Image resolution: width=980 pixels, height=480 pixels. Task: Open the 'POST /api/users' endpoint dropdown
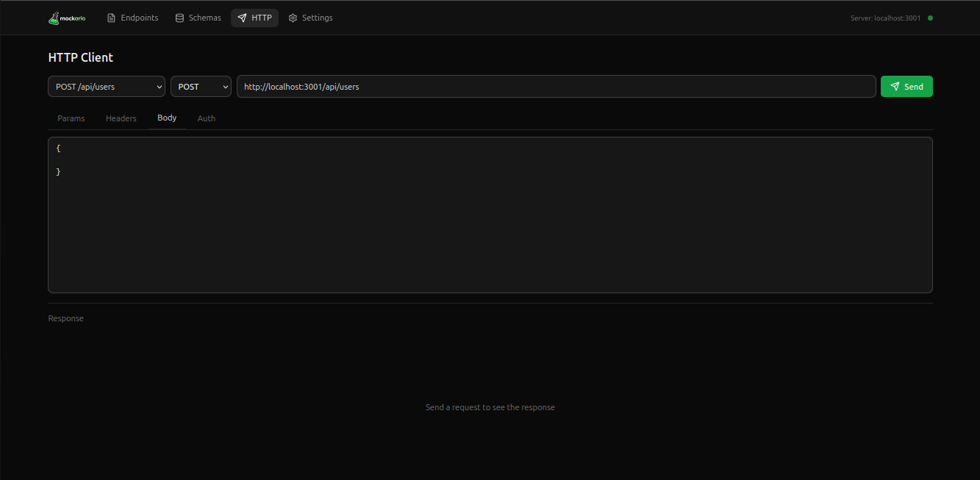107,87
